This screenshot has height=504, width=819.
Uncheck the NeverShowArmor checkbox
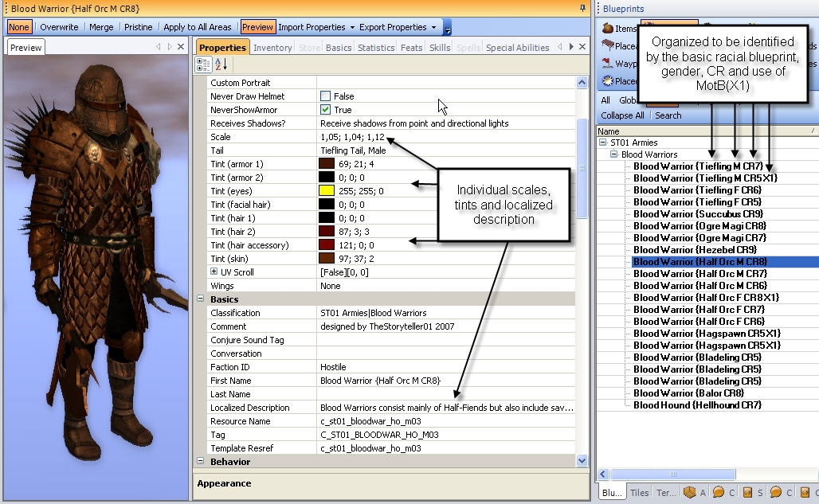[x=325, y=110]
